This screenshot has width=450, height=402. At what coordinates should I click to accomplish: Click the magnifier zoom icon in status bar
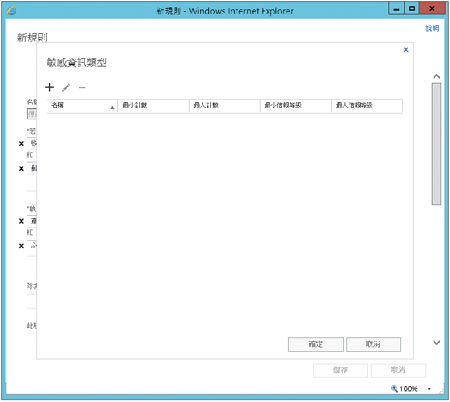click(394, 389)
